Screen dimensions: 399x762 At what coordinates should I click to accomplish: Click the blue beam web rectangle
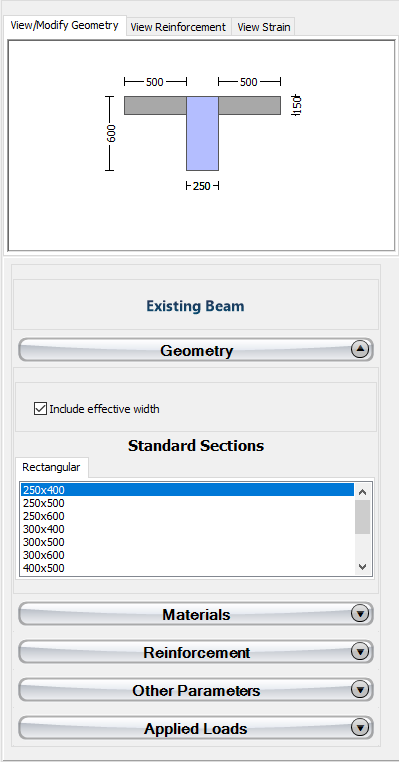tap(202, 133)
